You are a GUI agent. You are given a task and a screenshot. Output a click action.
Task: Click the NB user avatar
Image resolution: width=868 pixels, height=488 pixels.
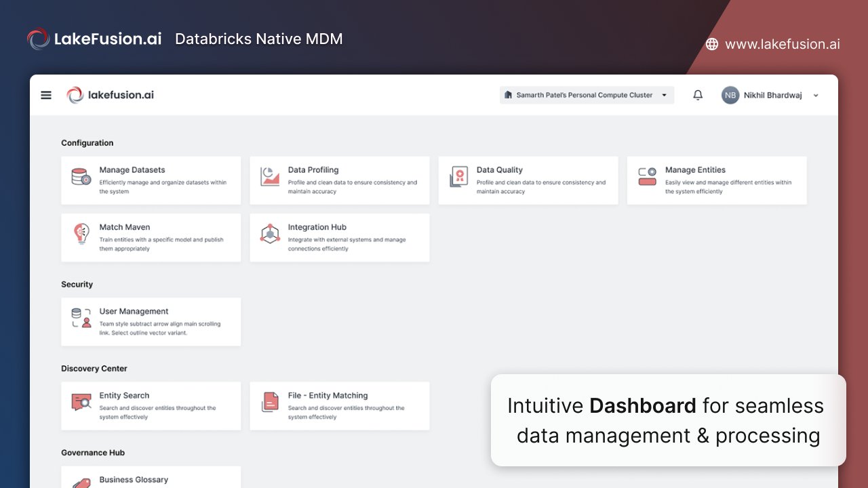730,95
